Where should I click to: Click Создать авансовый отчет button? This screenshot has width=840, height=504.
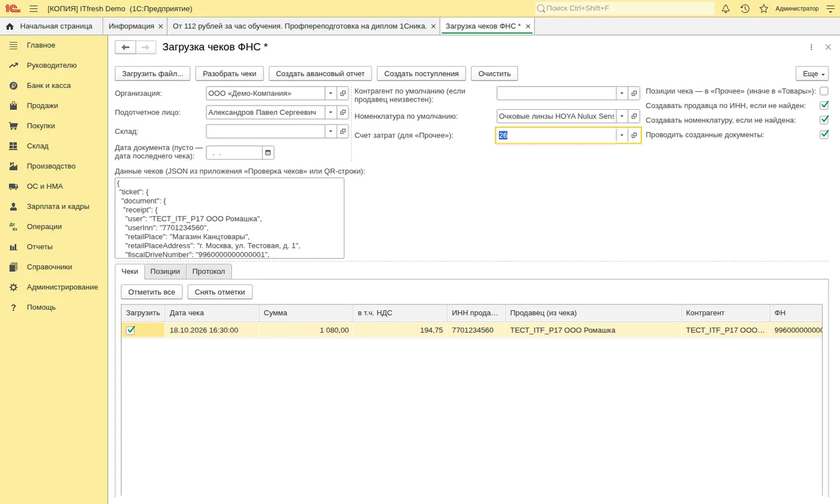[x=320, y=74]
